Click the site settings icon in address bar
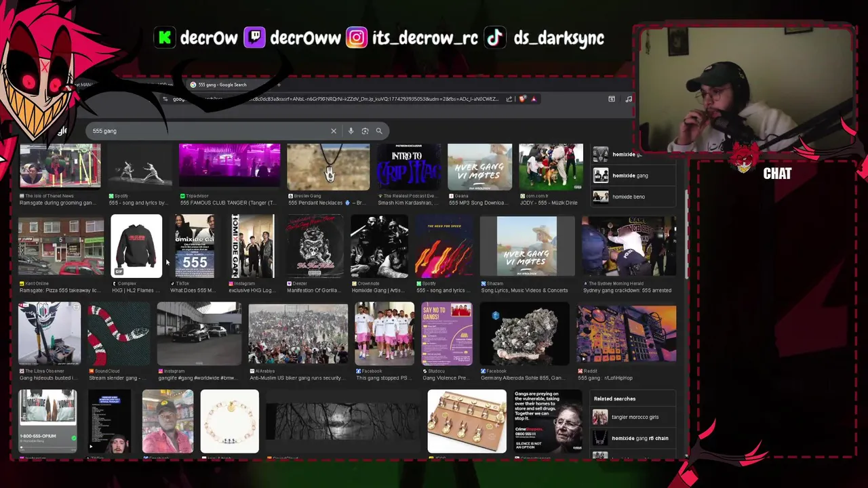Screen dimensions: 868x488 tap(165, 99)
